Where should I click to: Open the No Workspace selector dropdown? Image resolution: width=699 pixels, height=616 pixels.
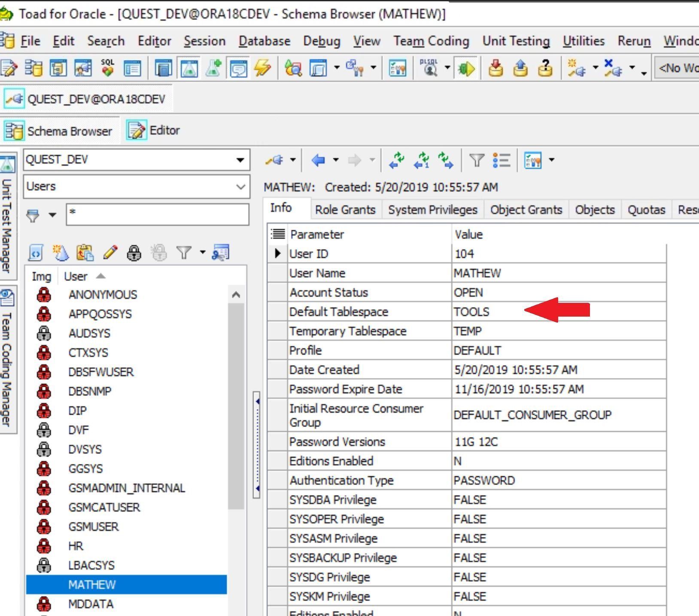[x=676, y=68]
